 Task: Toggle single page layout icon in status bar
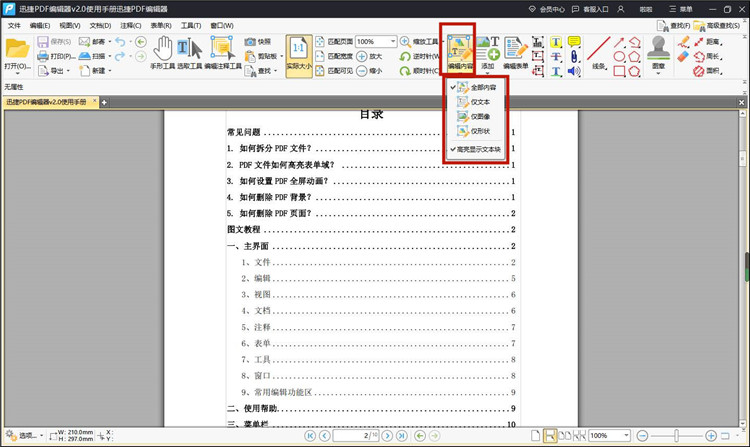pos(535,436)
